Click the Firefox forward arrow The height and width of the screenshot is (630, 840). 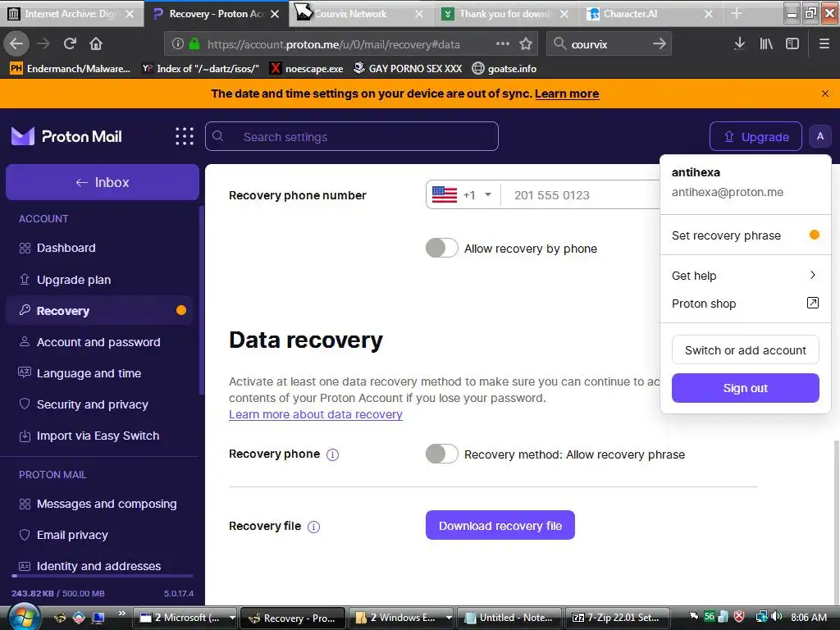[x=43, y=44]
